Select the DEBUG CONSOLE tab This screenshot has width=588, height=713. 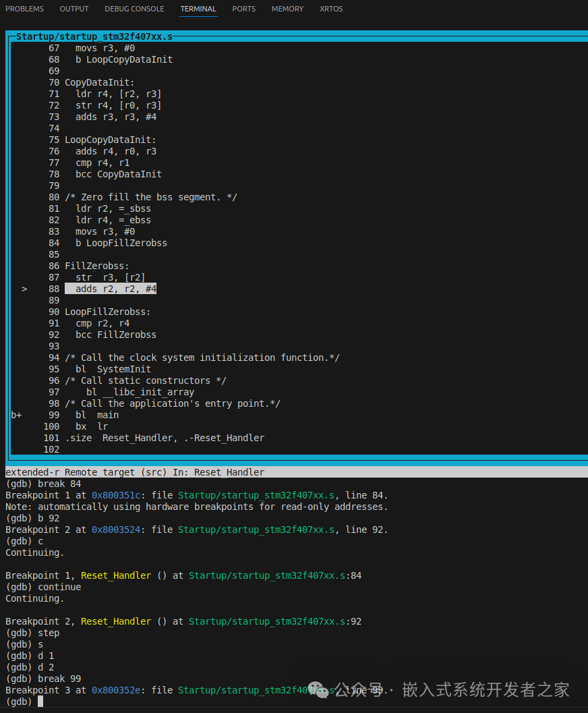point(134,9)
